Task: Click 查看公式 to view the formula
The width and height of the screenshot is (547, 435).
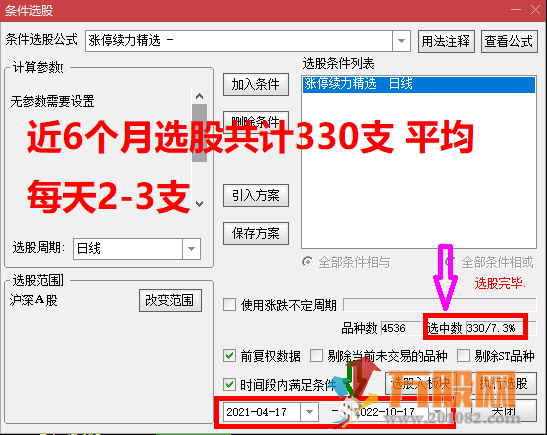Action: pyautogui.click(x=509, y=41)
